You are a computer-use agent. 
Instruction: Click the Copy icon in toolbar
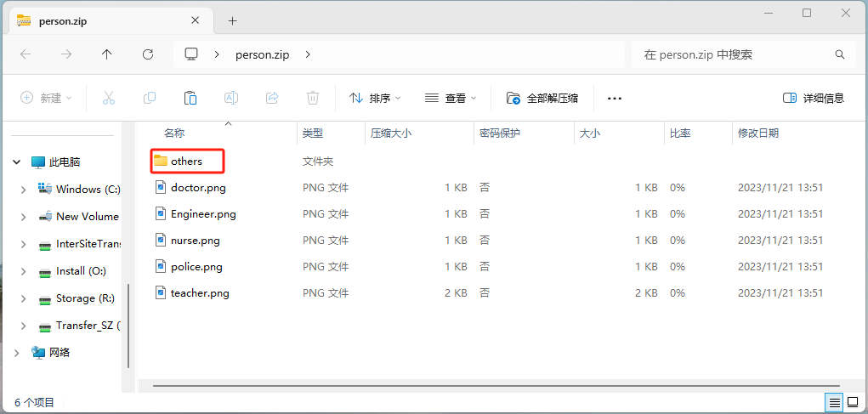click(x=150, y=98)
